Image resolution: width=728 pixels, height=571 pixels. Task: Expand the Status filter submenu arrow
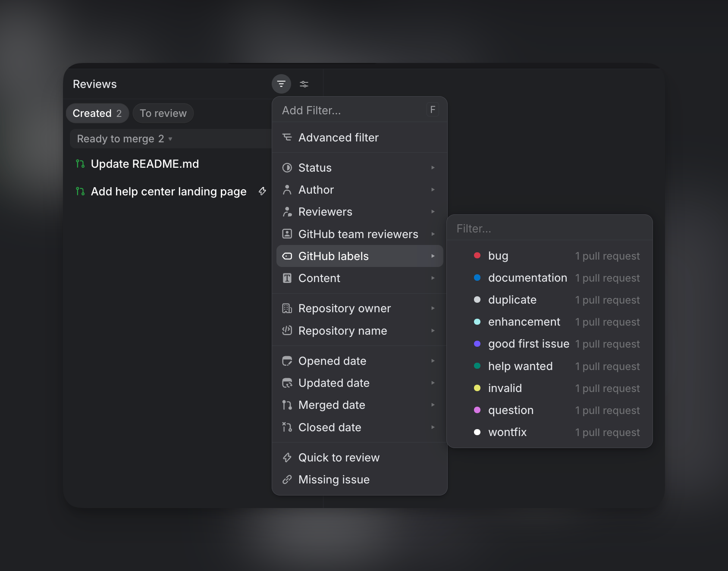click(433, 167)
